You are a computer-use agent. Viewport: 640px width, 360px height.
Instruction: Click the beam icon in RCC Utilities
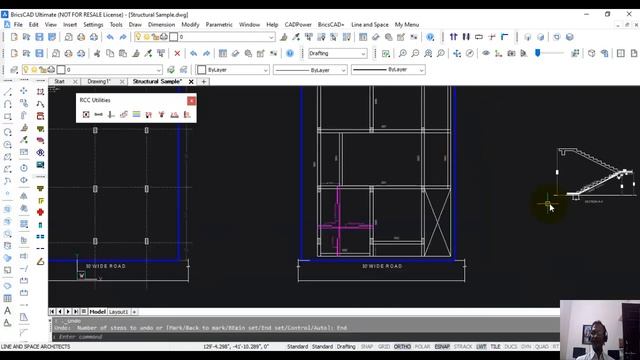pyautogui.click(x=98, y=115)
